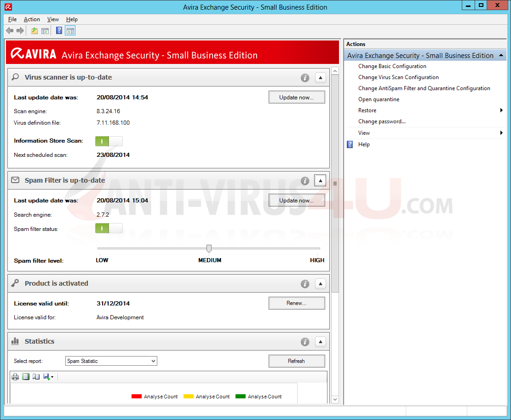Collapse the Spam Filter section

321,180
